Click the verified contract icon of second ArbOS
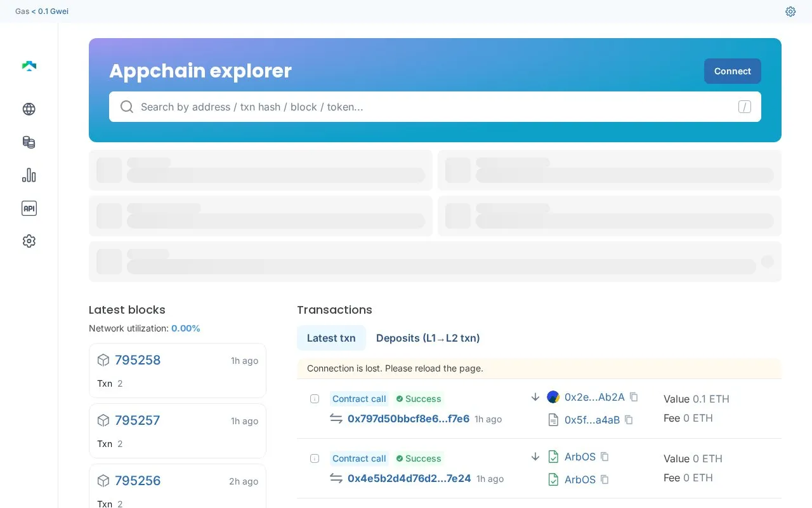Image resolution: width=812 pixels, height=508 pixels. [x=553, y=479]
